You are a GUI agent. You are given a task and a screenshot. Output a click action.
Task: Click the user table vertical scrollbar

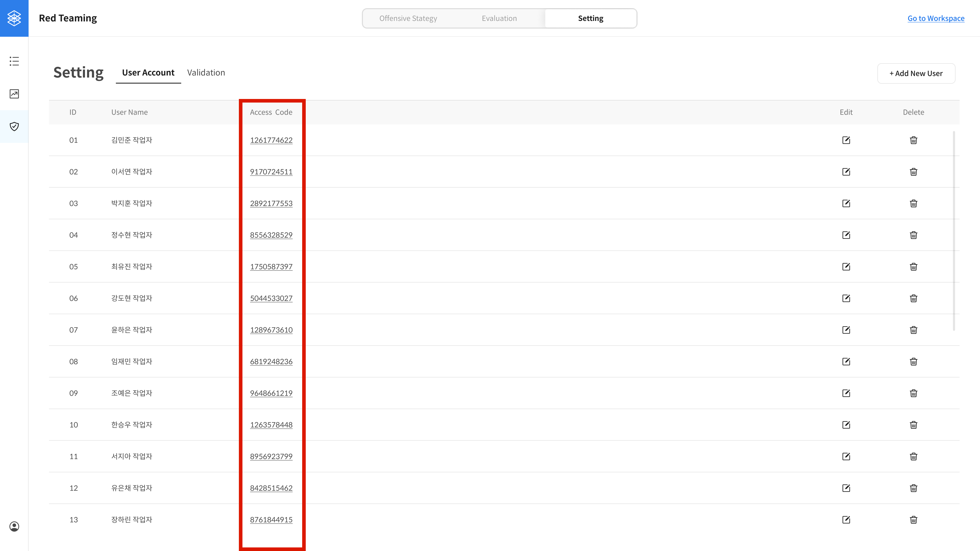point(954,231)
